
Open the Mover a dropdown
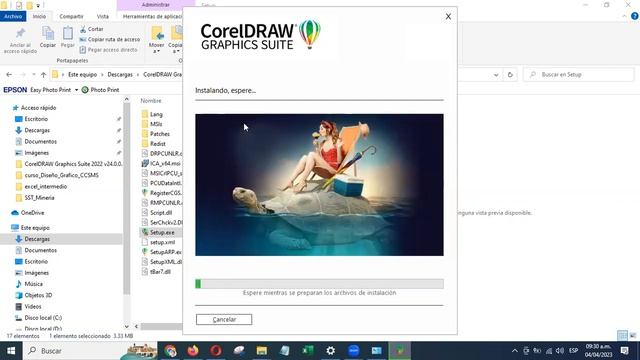coord(156,40)
